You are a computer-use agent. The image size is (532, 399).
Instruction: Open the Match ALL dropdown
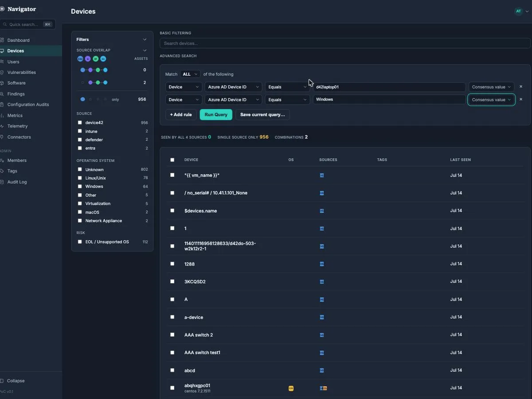click(x=190, y=74)
